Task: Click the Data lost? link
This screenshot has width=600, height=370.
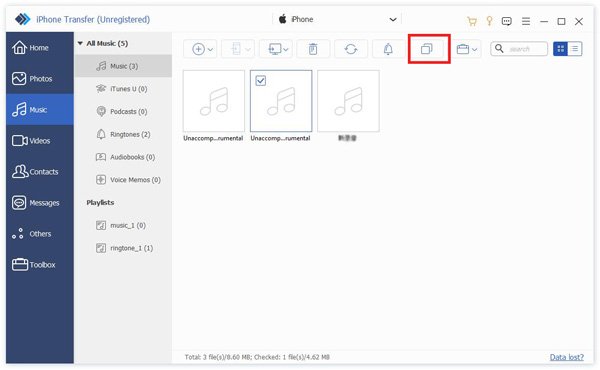Action: [x=567, y=357]
